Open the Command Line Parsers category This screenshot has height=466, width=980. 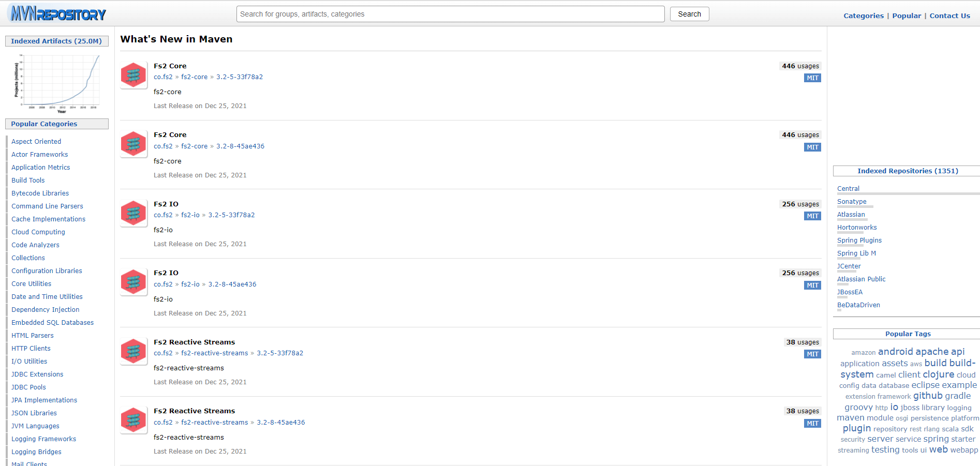click(x=47, y=206)
